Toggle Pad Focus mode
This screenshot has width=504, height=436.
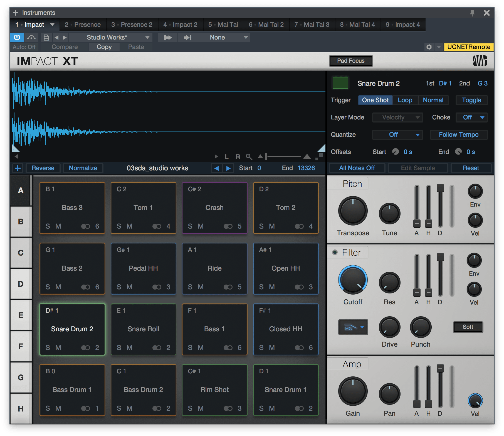click(351, 61)
